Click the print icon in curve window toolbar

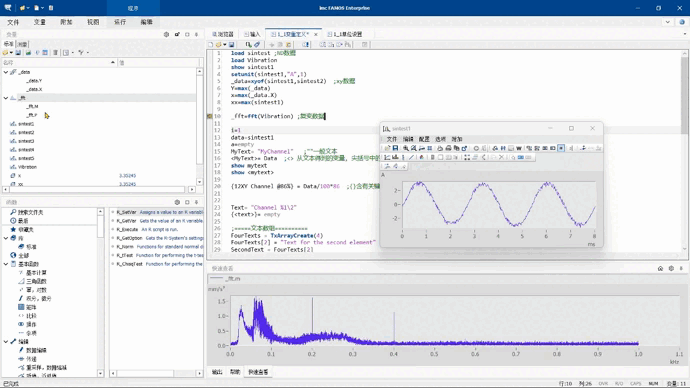click(x=448, y=148)
